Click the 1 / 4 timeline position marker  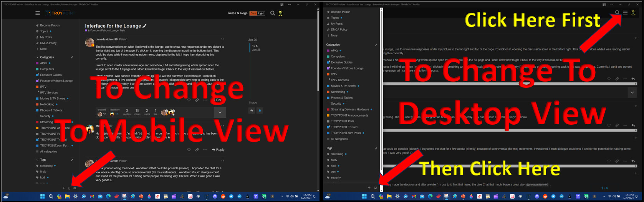(x=255, y=46)
